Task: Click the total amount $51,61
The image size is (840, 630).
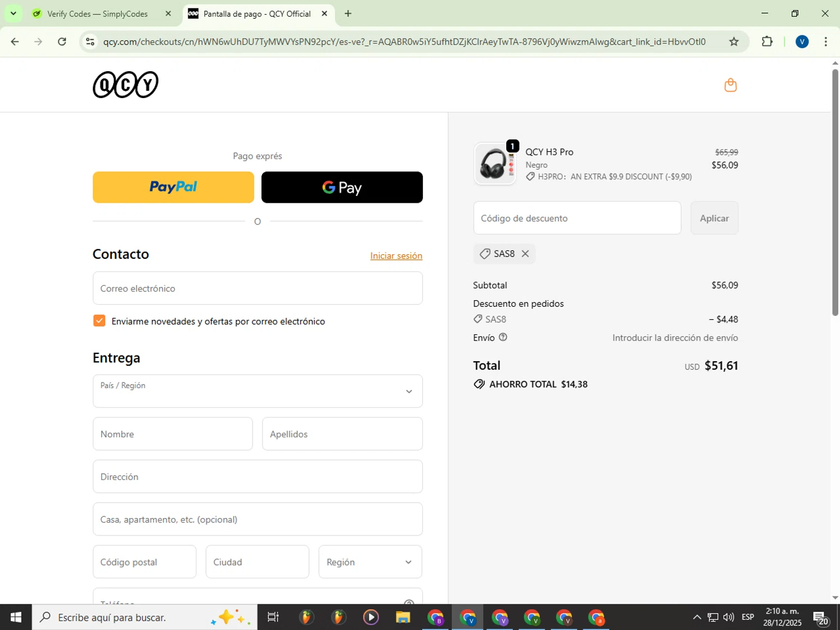Action: tap(721, 366)
